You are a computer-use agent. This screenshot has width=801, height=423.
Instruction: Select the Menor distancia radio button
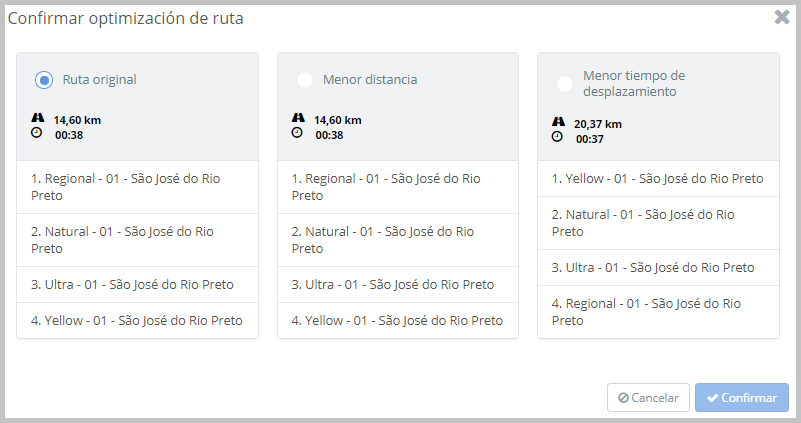305,80
